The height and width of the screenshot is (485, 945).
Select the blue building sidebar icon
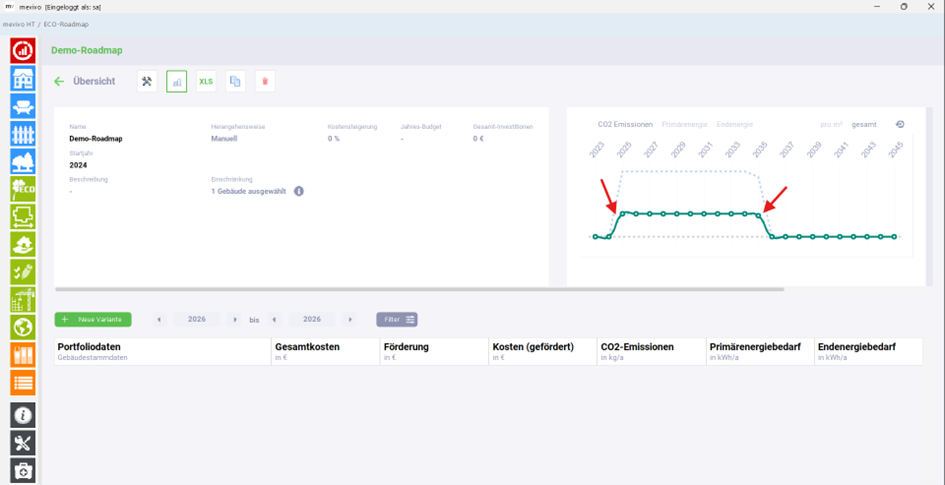[x=23, y=78]
